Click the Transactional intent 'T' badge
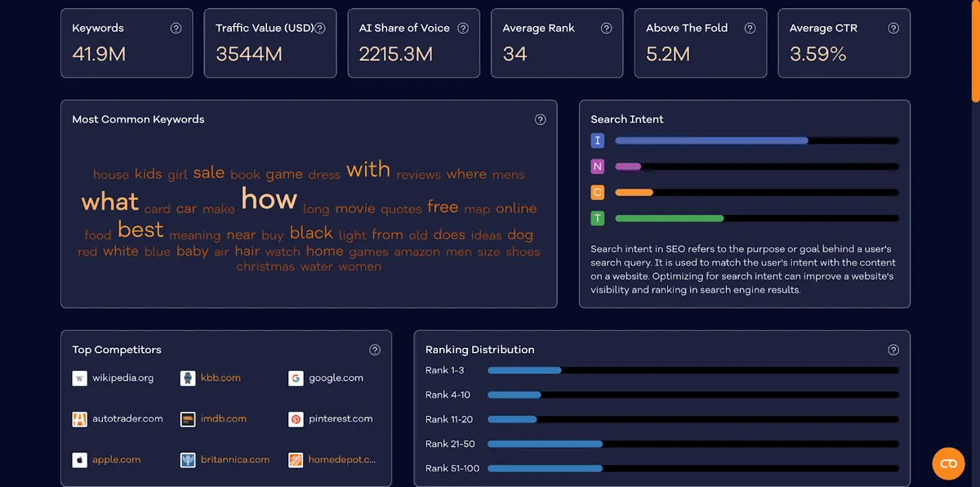Screen dimensions: 980x487 coord(598,218)
